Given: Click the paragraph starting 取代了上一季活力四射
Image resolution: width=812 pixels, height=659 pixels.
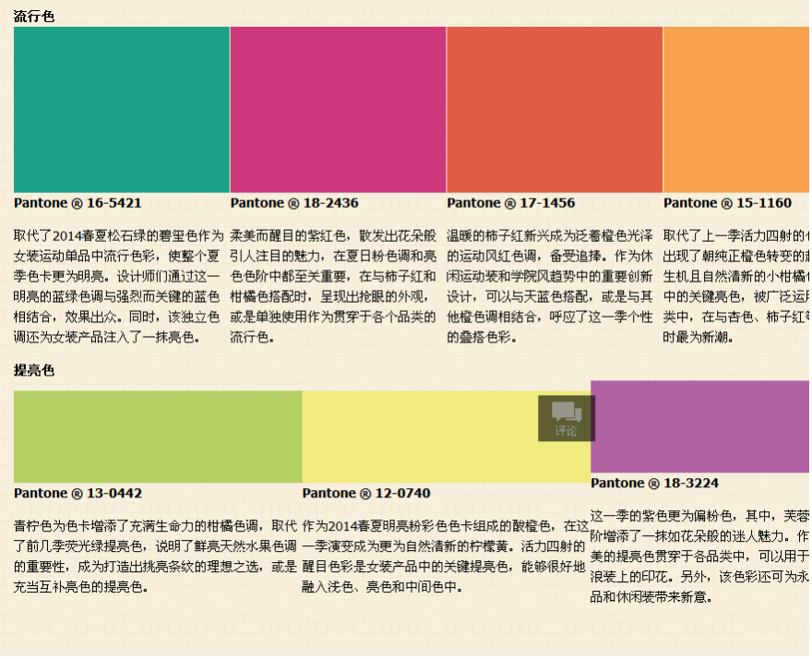Looking at the screenshot, I should (x=737, y=288).
